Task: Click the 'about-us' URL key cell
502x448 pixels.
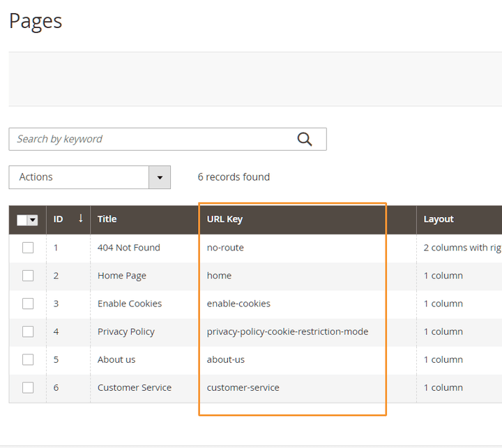Action: tap(225, 359)
